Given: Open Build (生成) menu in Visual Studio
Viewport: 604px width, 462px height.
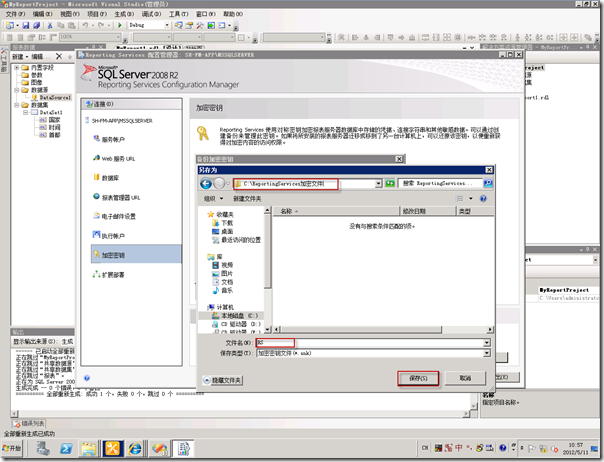Looking at the screenshot, I should [x=124, y=14].
